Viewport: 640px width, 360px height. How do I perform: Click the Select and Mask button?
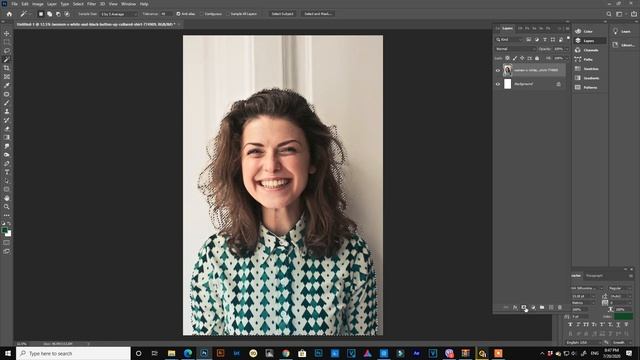[x=318, y=14]
